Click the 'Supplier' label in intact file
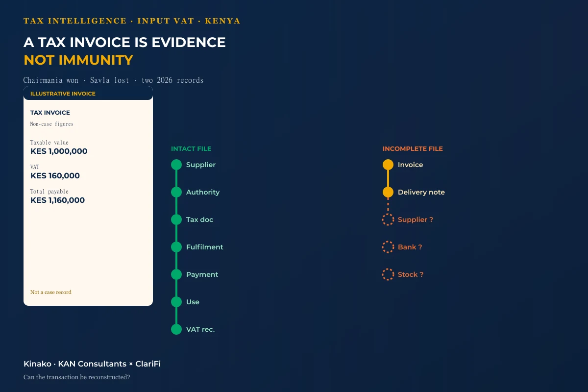Screen dimensions: 588x392 [x=201, y=165]
